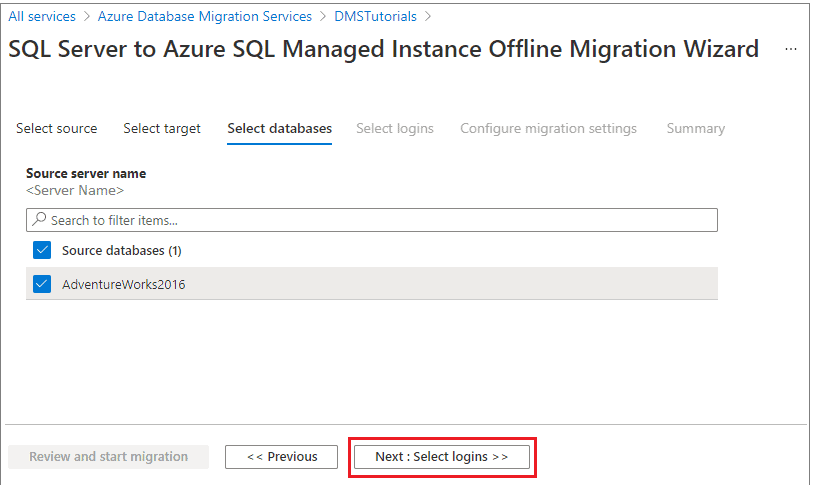This screenshot has height=485, width=813.
Task: Open Azure Database Migration Services breadcrumb
Action: pos(205,16)
